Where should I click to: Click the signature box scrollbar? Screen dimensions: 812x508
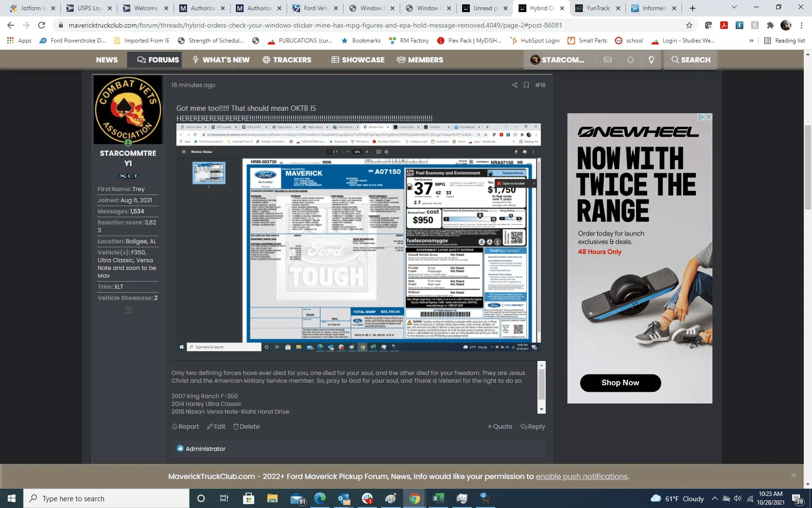pos(541,387)
